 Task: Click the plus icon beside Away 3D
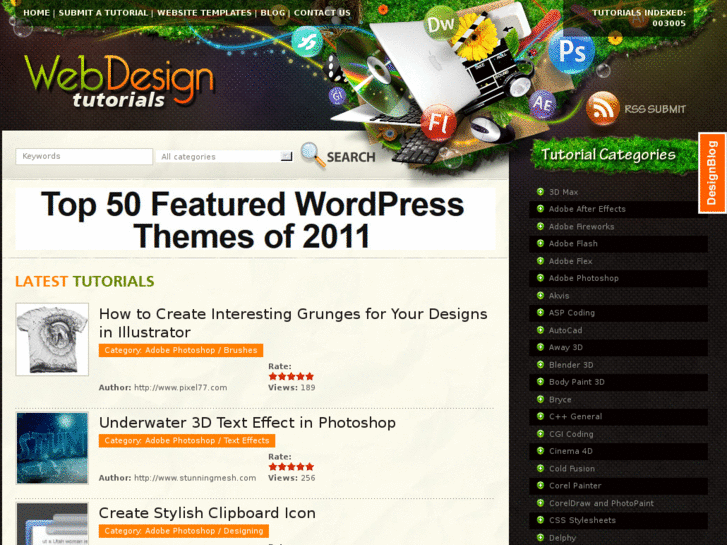(x=540, y=347)
